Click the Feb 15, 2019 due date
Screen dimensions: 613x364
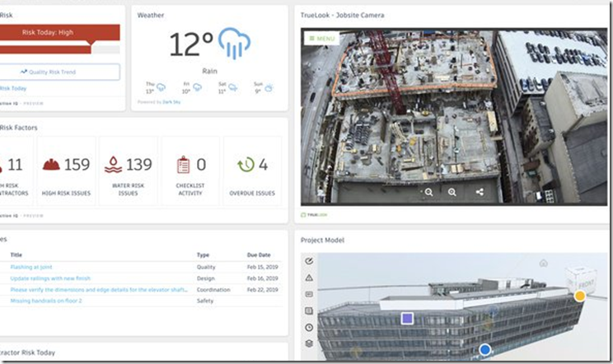(262, 267)
